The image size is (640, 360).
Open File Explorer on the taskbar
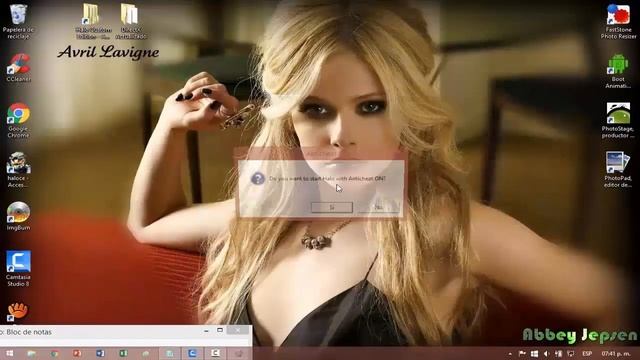pos(31,353)
